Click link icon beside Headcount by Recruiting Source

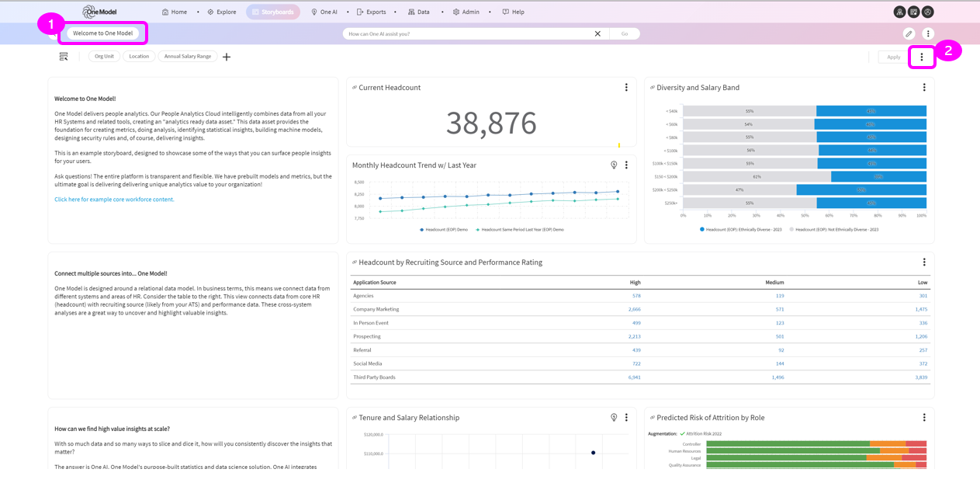tap(355, 262)
